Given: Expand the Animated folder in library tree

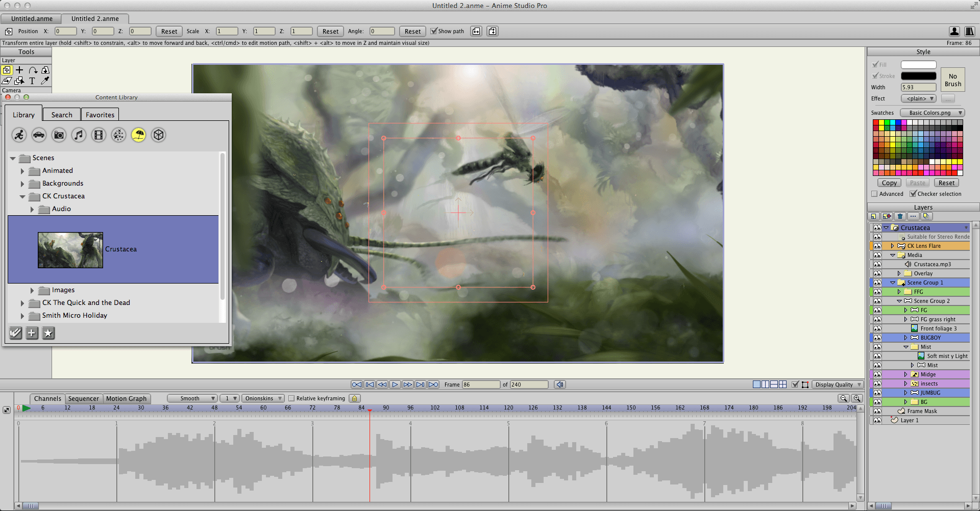Looking at the screenshot, I should tap(22, 171).
